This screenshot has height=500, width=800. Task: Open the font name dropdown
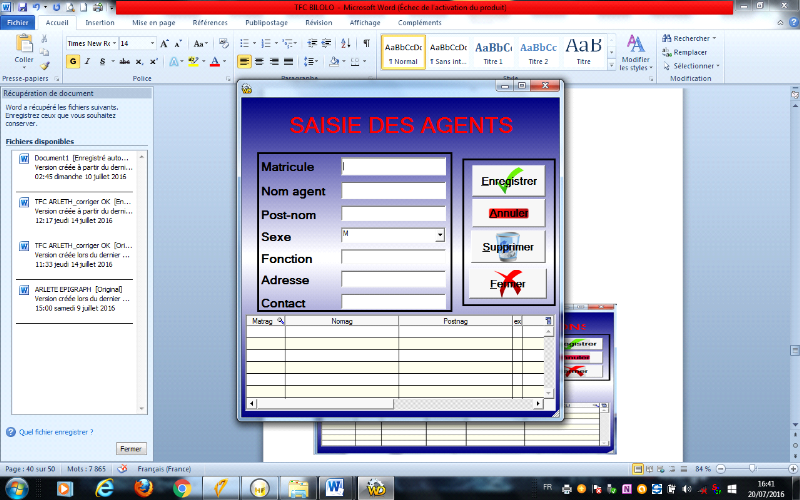[x=114, y=43]
